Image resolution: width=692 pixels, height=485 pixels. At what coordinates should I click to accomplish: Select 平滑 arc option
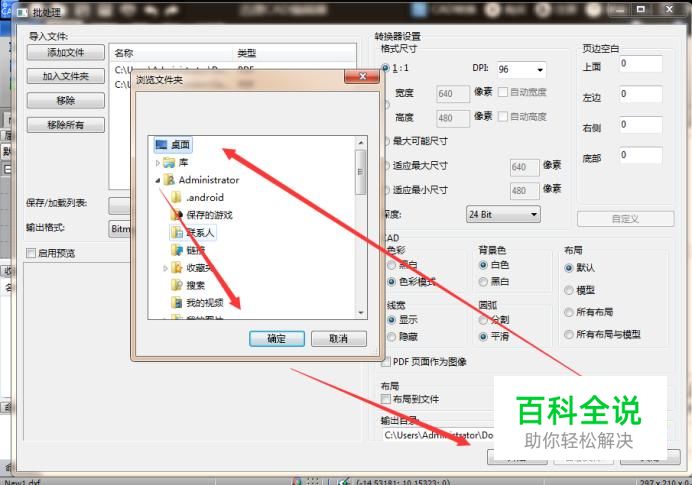483,337
